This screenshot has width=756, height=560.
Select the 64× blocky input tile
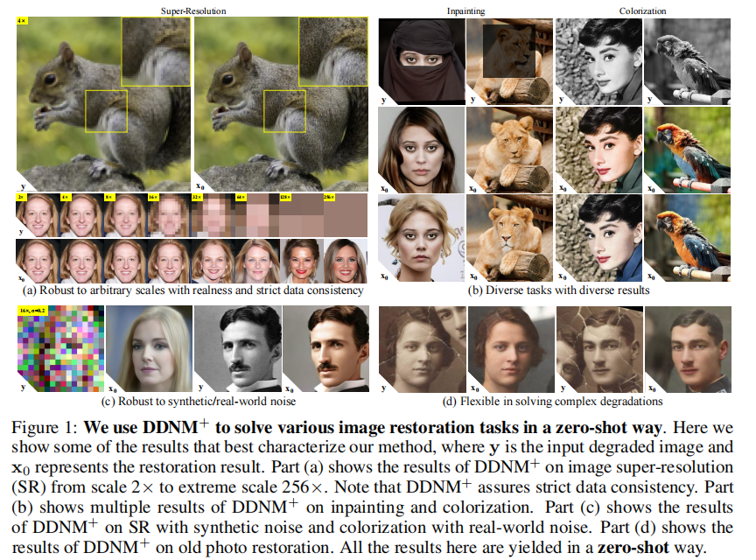tap(257, 215)
